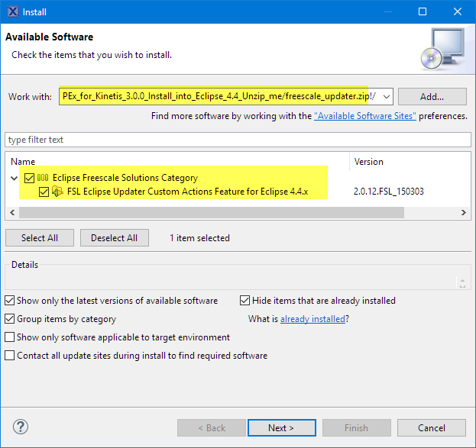
Task: Enable Show only software applicable to target environment
Action: [11, 337]
